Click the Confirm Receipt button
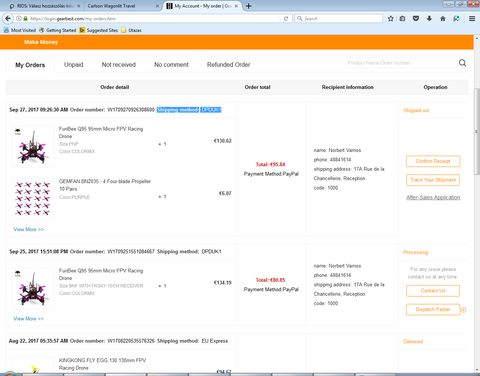This screenshot has width=480, height=376. click(x=433, y=161)
